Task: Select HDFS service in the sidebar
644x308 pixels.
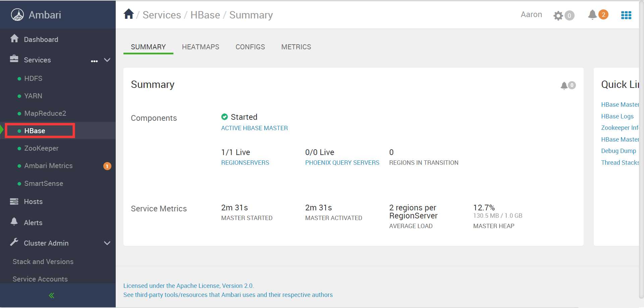Action: coord(33,79)
